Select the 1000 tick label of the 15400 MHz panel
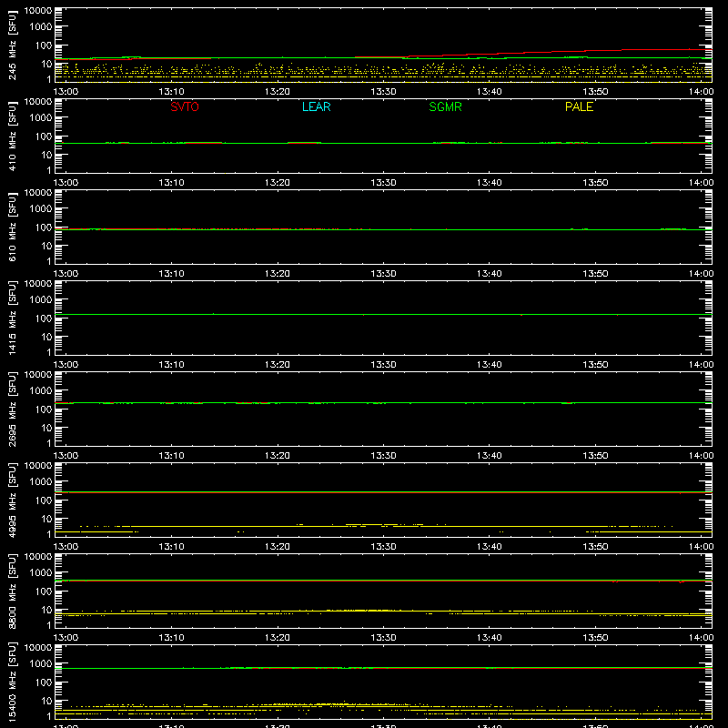Viewport: 728px width, 728px height. 41,664
